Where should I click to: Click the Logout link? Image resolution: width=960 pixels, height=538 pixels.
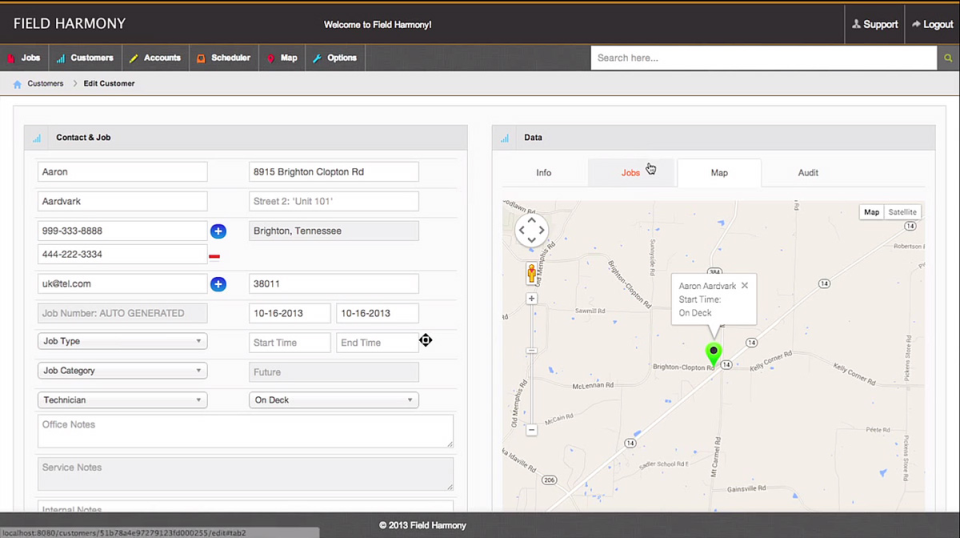pos(932,24)
